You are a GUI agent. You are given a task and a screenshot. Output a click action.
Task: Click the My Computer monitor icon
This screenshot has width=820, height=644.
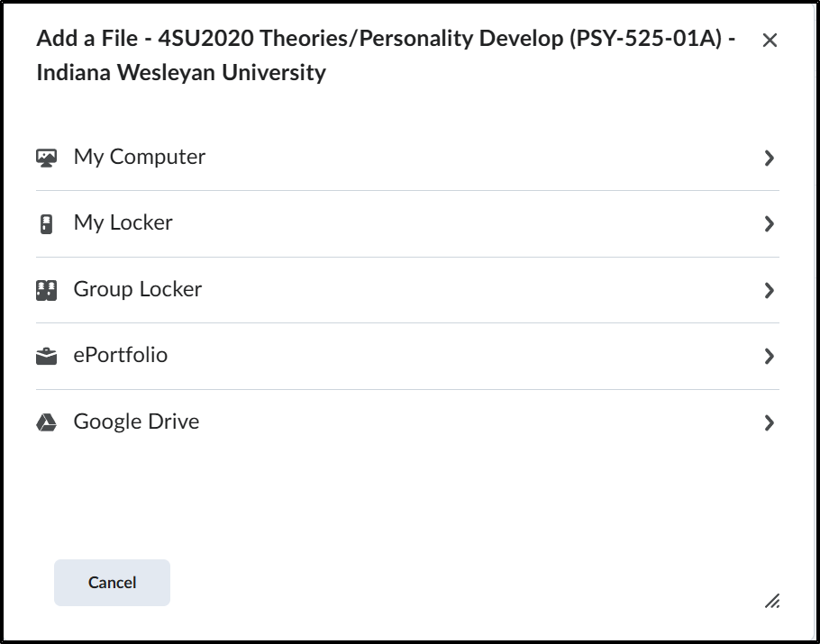point(46,157)
